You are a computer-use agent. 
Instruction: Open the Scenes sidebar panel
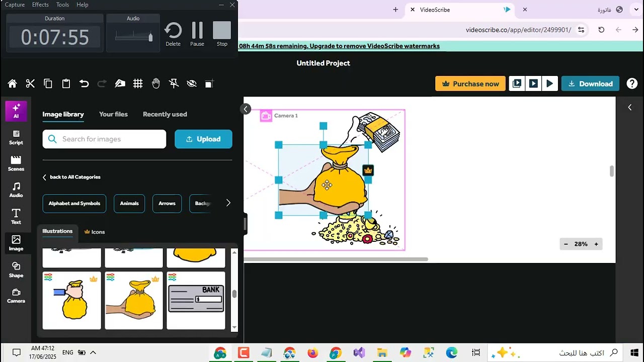click(16, 163)
